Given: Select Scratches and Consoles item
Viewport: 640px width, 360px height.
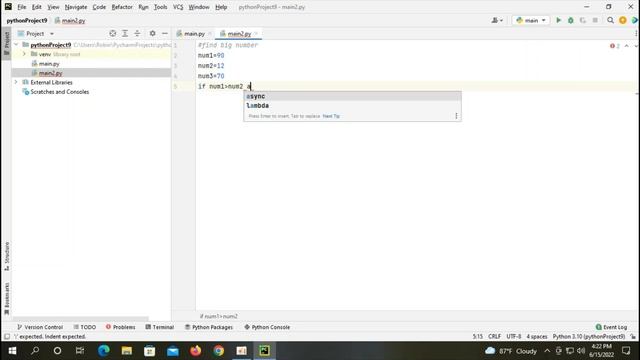Looking at the screenshot, I should (60, 92).
